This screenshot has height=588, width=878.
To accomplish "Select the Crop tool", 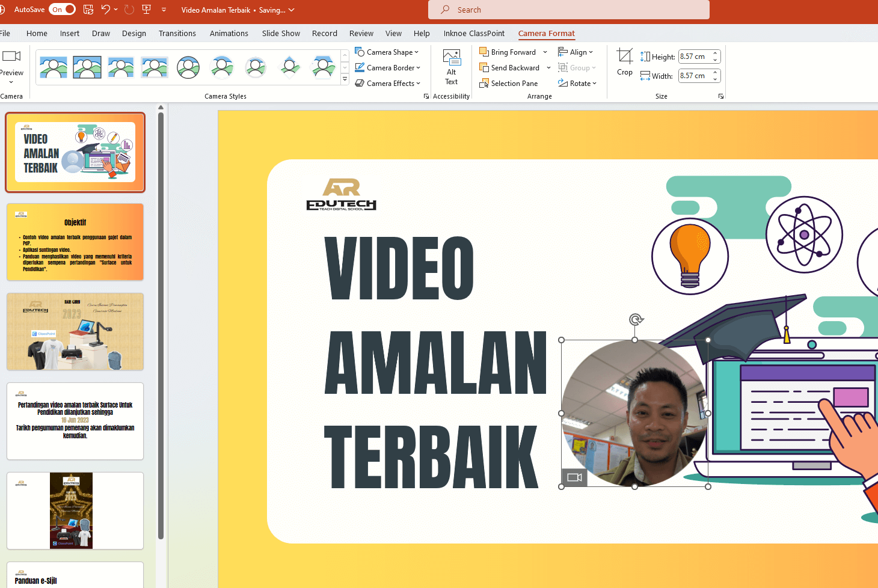I will (x=624, y=62).
